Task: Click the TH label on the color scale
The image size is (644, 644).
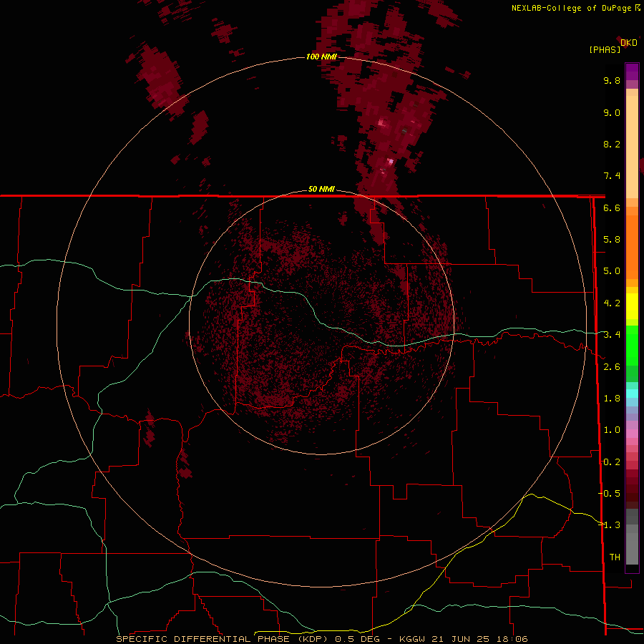Action: click(x=615, y=557)
